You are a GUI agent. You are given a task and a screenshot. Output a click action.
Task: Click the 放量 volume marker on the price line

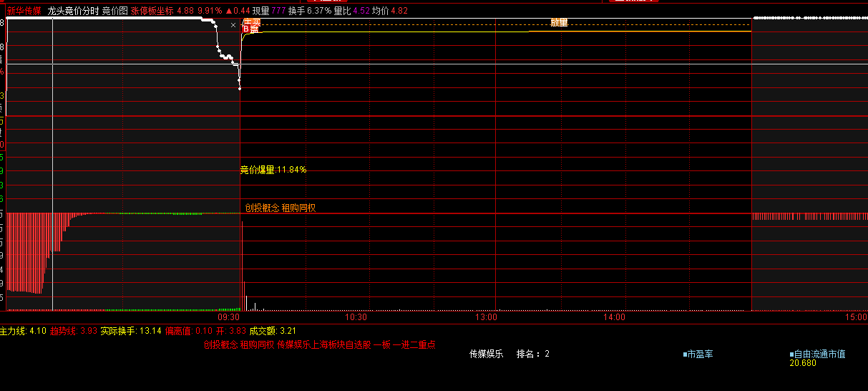(559, 22)
